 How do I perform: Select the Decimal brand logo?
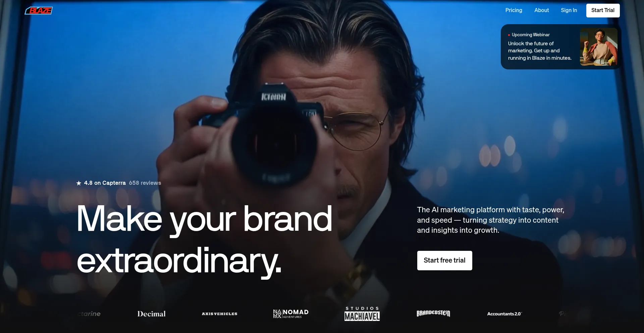(x=151, y=314)
